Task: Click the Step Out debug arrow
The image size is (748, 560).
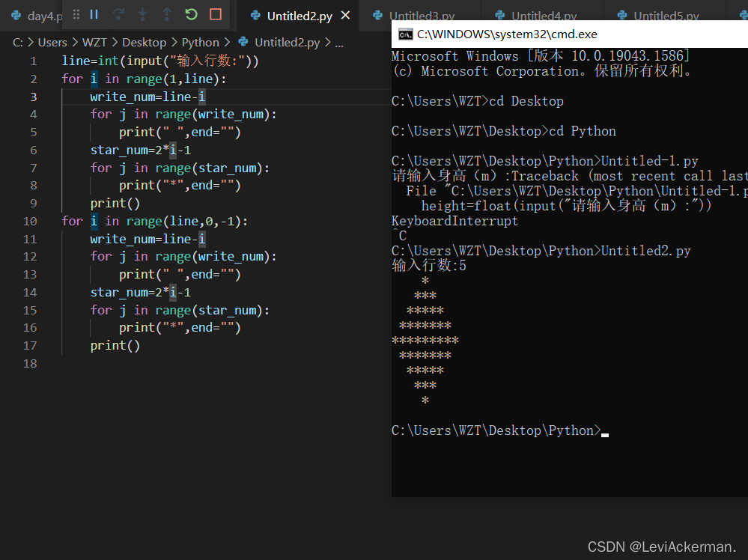Action: [x=165, y=14]
